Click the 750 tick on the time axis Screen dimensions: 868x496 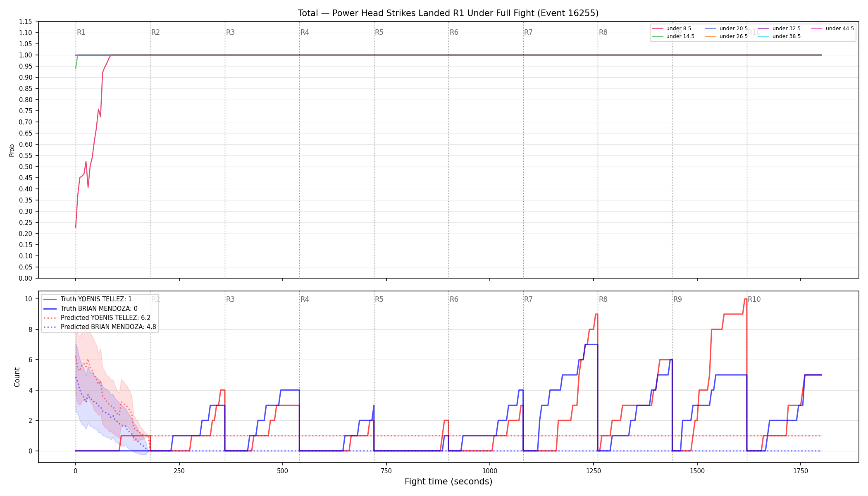[x=386, y=471]
